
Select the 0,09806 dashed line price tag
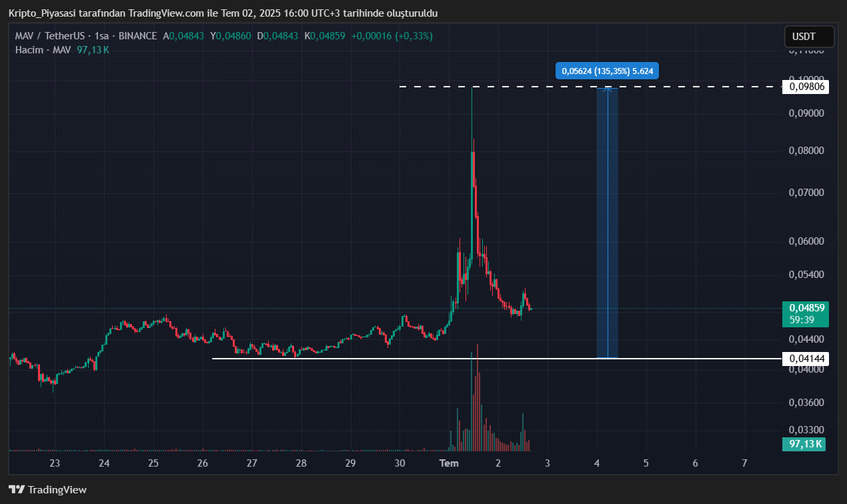tap(807, 86)
